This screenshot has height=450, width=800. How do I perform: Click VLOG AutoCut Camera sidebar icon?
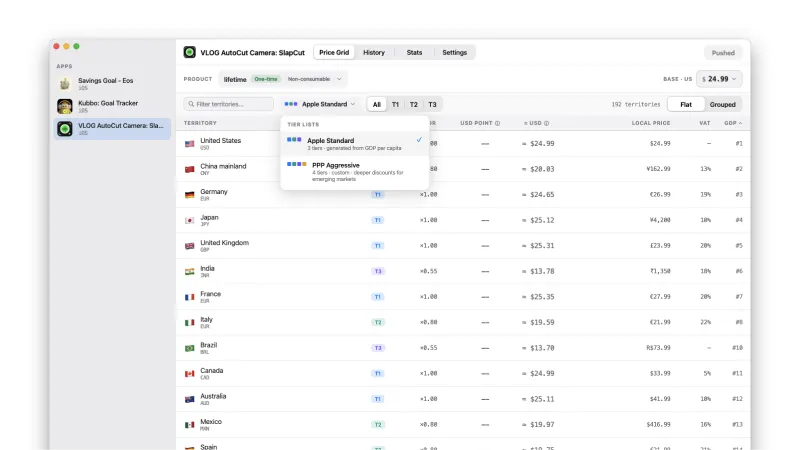pos(65,129)
